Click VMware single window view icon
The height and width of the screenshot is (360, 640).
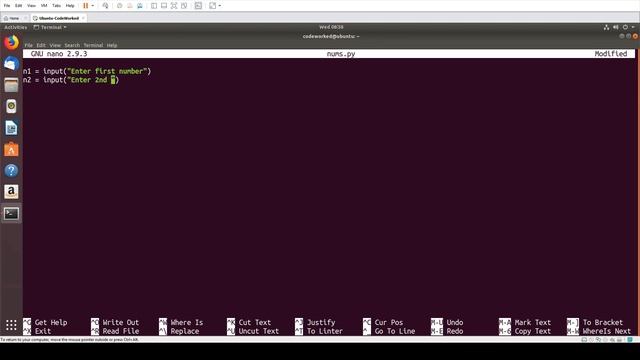coord(164,6)
